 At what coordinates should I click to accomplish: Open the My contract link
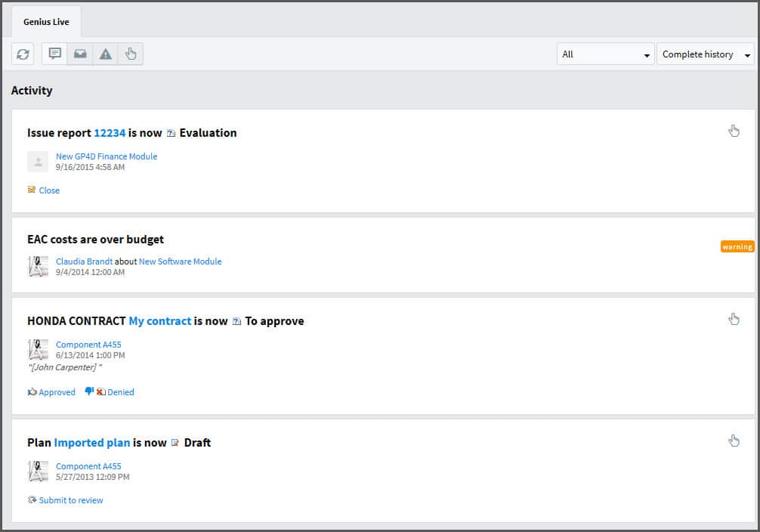(159, 321)
